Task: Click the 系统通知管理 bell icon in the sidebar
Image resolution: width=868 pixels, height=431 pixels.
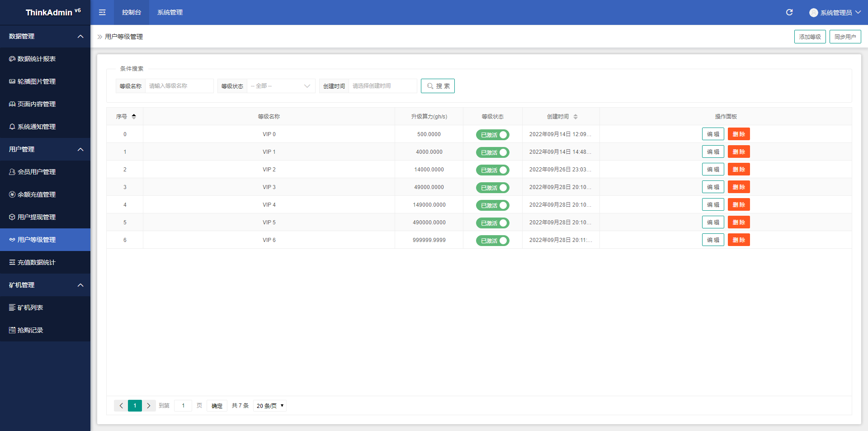Action: coord(12,127)
